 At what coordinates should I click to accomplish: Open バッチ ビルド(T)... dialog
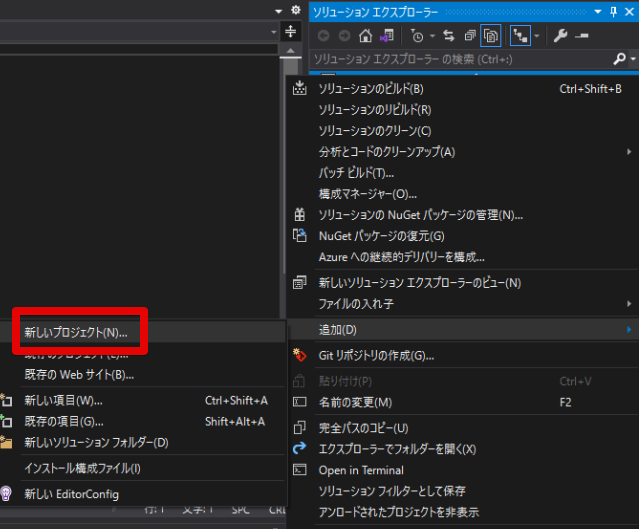462,173
